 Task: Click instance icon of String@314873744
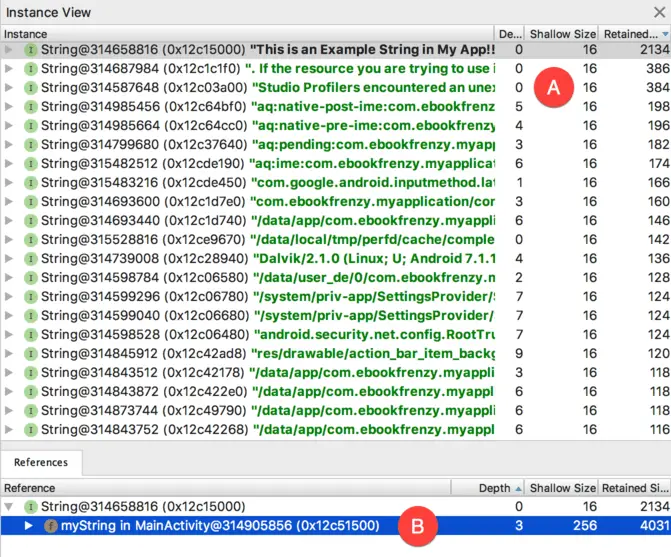coord(30,411)
